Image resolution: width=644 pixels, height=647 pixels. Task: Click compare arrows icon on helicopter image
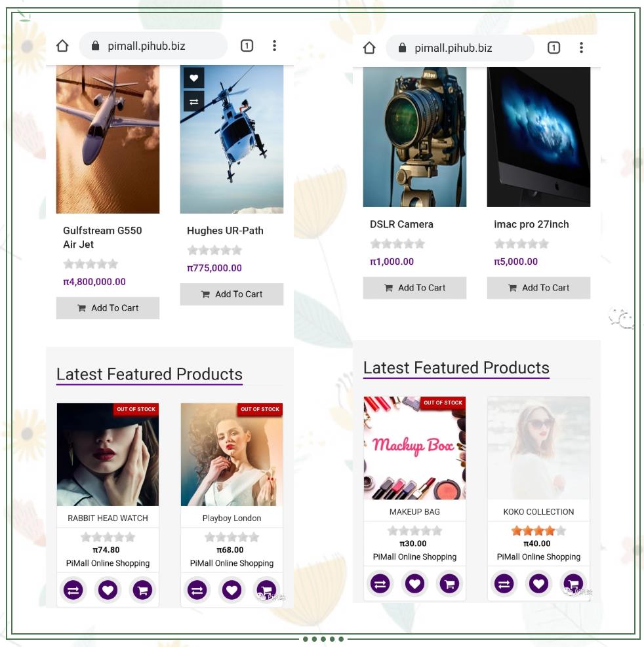pyautogui.click(x=194, y=102)
